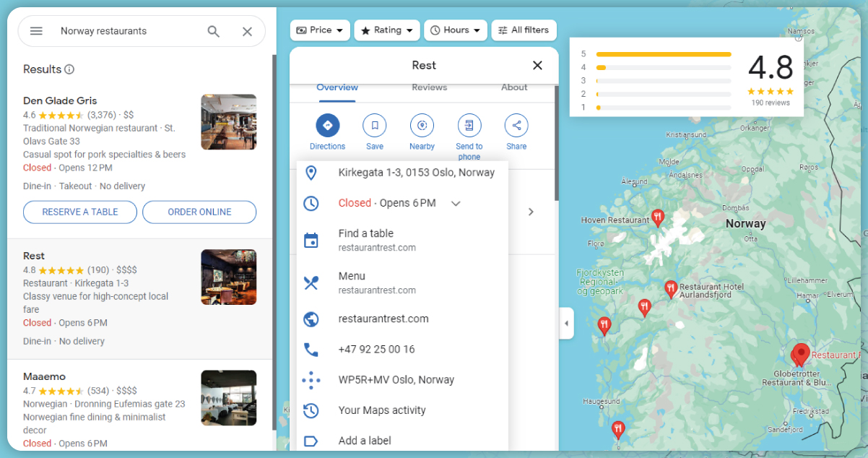
Task: Click plus code WP5R+MV Oslo, Norway
Action: coord(396,380)
